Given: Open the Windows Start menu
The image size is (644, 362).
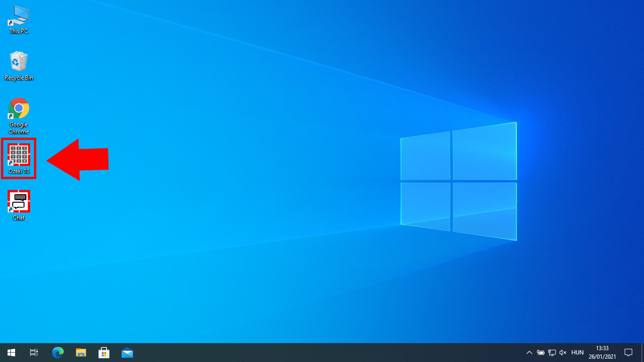Looking at the screenshot, I should [x=11, y=353].
